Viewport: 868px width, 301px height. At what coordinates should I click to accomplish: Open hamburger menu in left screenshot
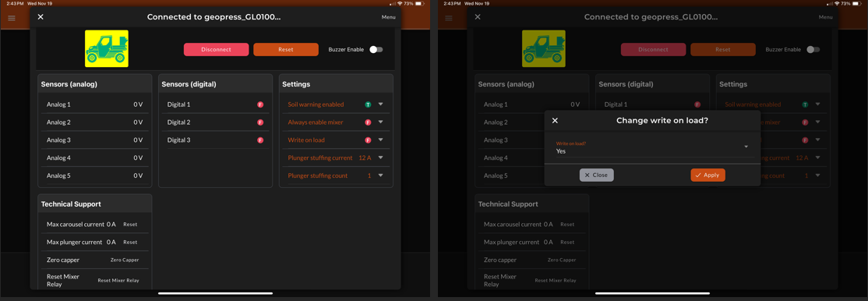tap(12, 18)
